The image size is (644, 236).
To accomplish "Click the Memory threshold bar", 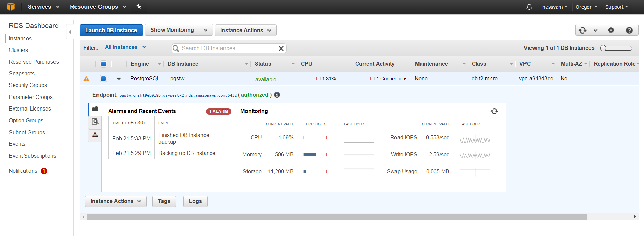I will click(318, 155).
